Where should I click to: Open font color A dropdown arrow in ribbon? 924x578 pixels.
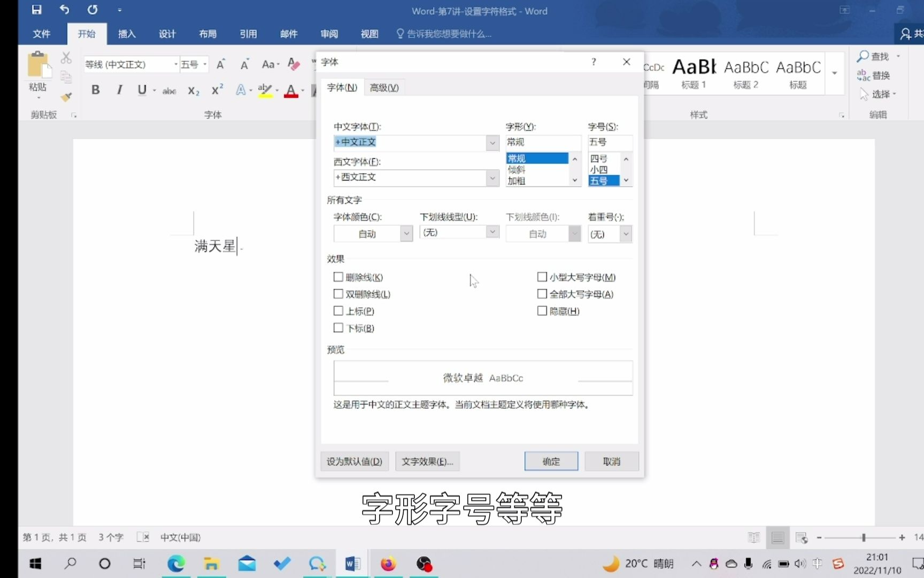click(x=303, y=90)
